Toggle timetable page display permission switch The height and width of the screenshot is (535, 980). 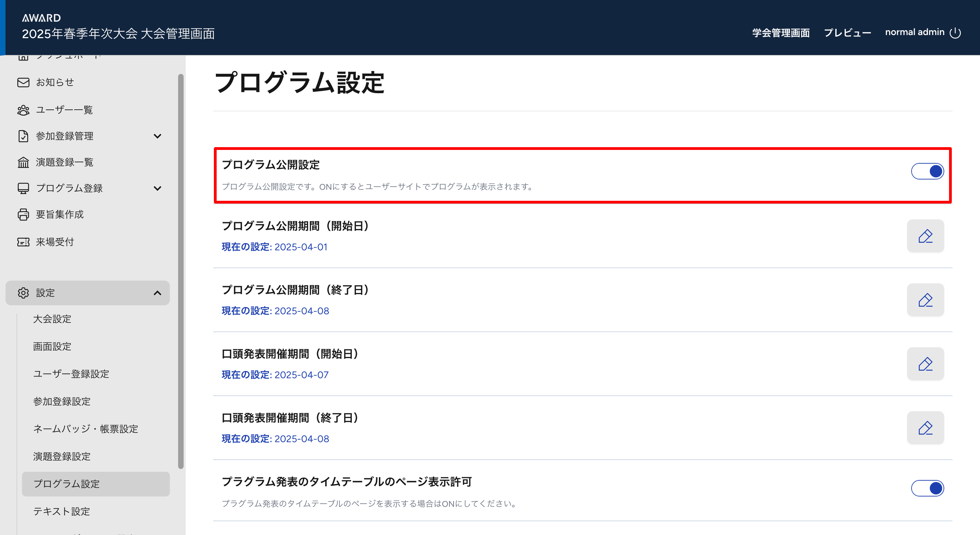pyautogui.click(x=927, y=488)
